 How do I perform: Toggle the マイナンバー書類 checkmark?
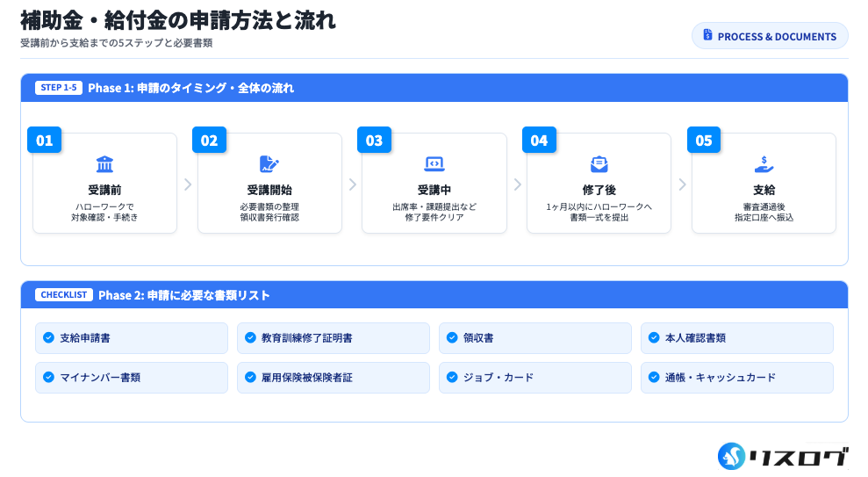click(x=49, y=377)
